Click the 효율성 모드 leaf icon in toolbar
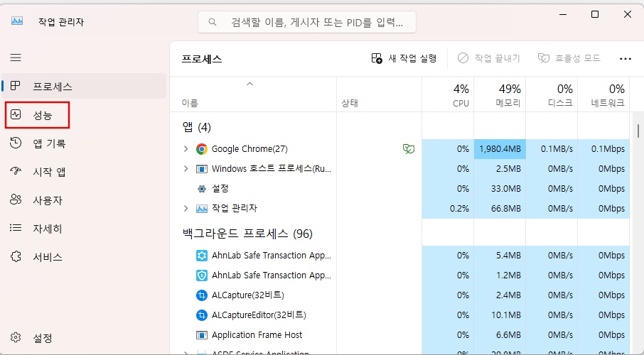This screenshot has height=355, width=644. pyautogui.click(x=543, y=58)
